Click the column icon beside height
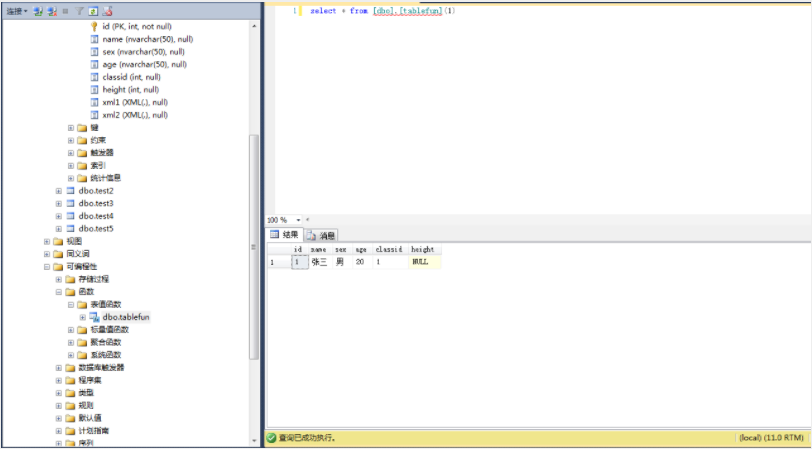The image size is (812, 449). coord(94,90)
